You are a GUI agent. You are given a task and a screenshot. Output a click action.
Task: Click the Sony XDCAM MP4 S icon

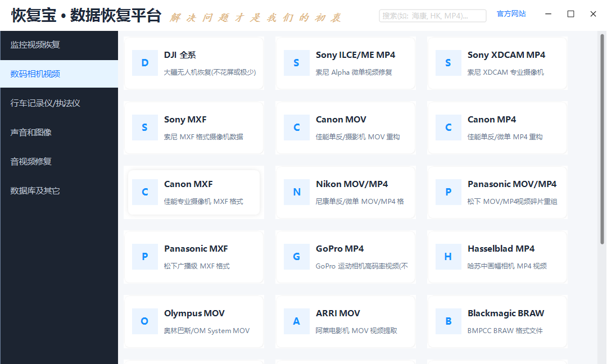(449, 63)
